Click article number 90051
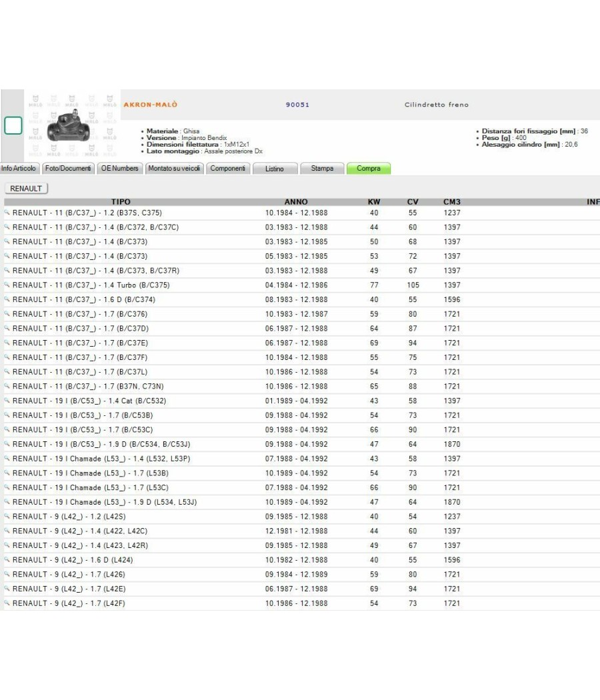Screen dimensions: 600x700 pos(297,105)
